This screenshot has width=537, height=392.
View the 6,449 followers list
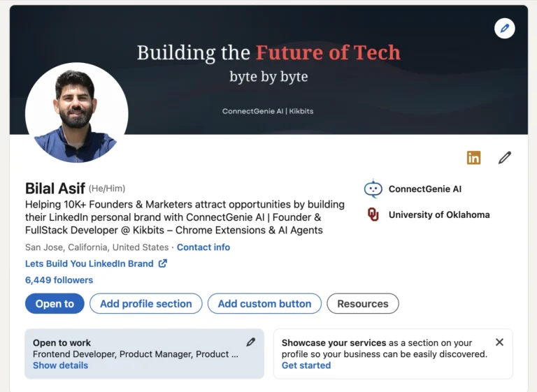coord(59,280)
